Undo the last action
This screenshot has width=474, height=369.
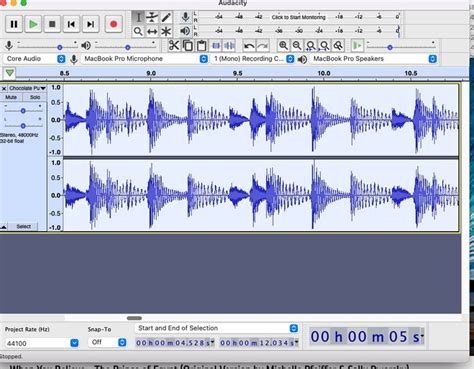point(249,45)
